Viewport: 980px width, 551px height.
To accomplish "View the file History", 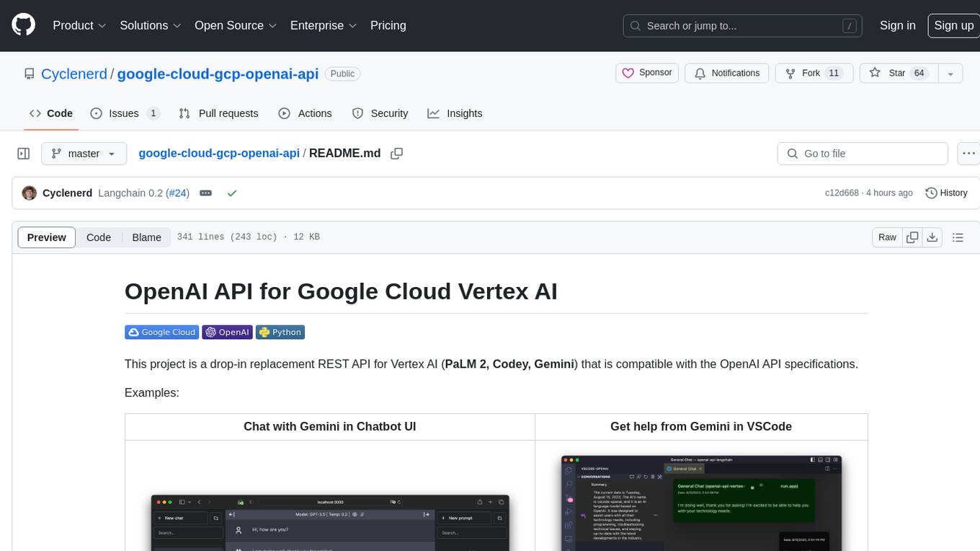I will [x=946, y=193].
